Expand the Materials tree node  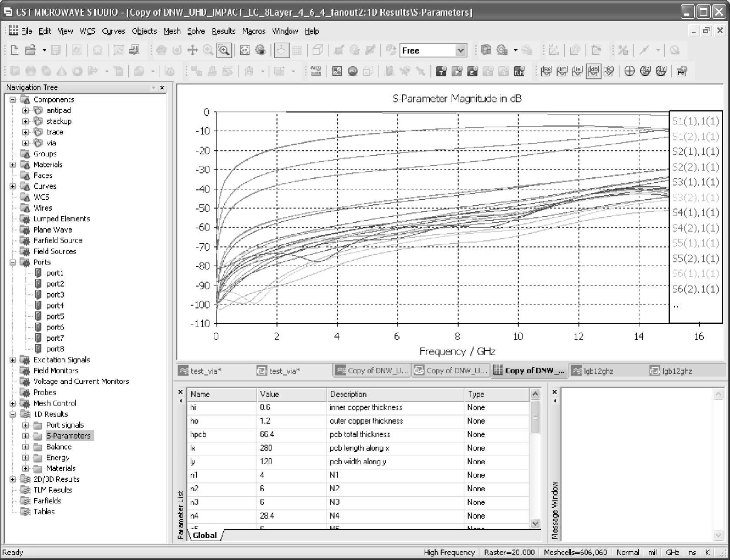point(13,165)
